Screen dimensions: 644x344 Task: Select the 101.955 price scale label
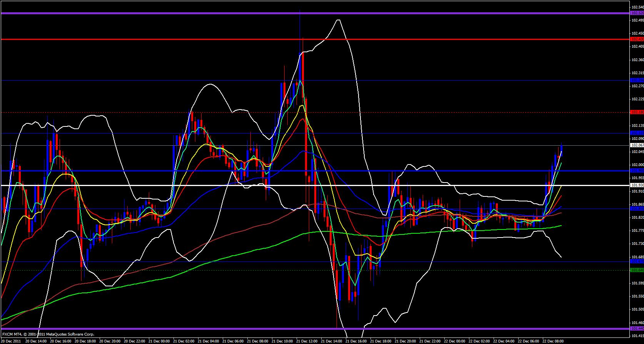point(637,178)
